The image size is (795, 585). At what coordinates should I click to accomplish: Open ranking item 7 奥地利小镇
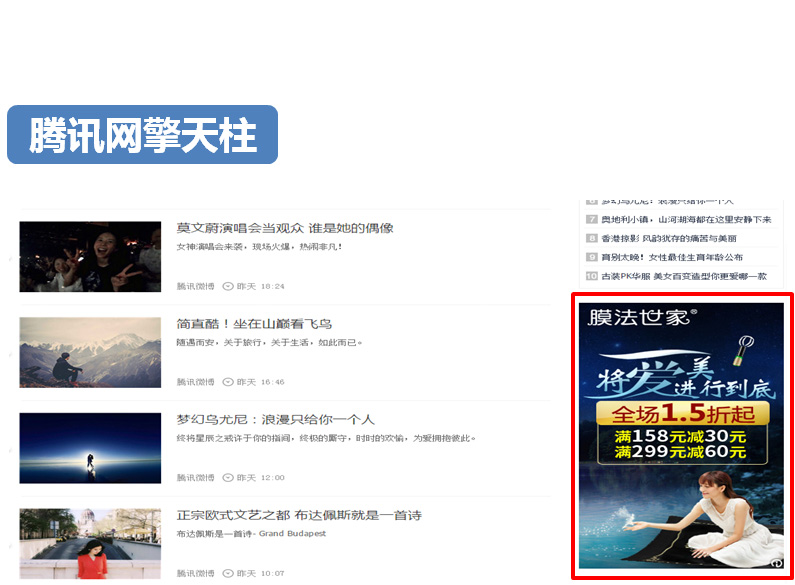pyautogui.click(x=686, y=220)
